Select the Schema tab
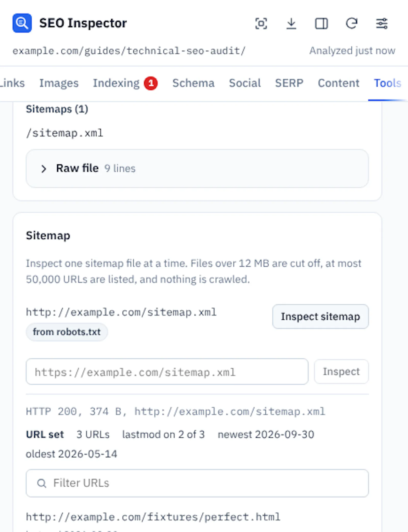This screenshot has width=408, height=532. (x=193, y=83)
